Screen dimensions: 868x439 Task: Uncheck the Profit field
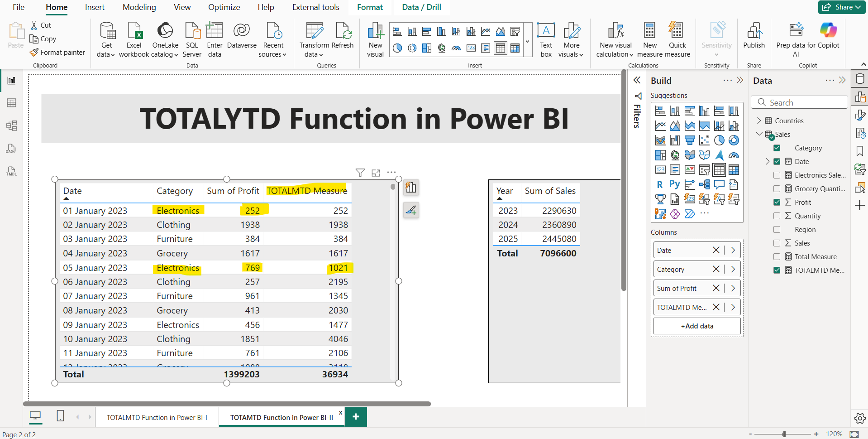click(x=777, y=202)
